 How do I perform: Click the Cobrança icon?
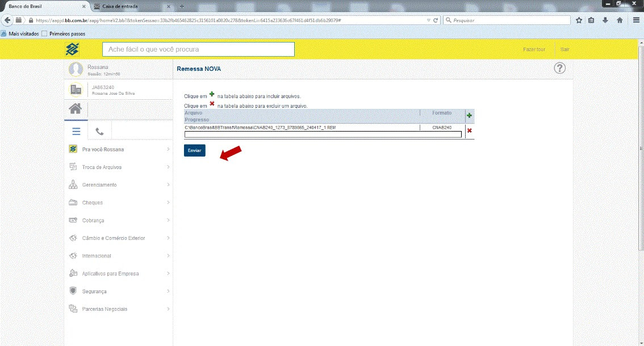(x=73, y=220)
